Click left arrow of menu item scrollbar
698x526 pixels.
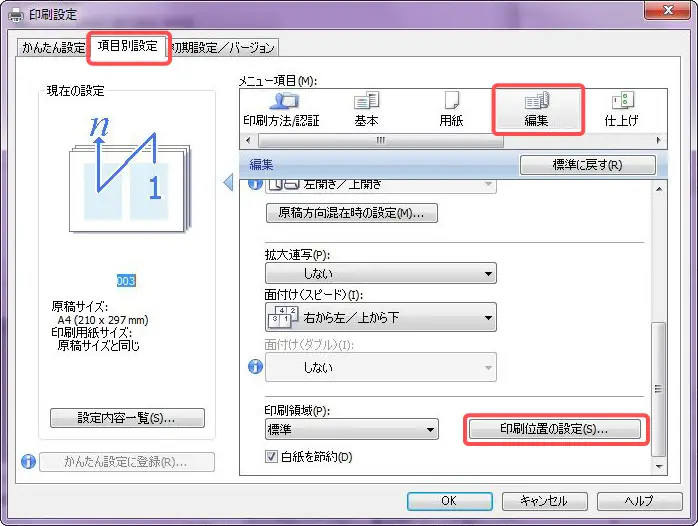(248, 141)
